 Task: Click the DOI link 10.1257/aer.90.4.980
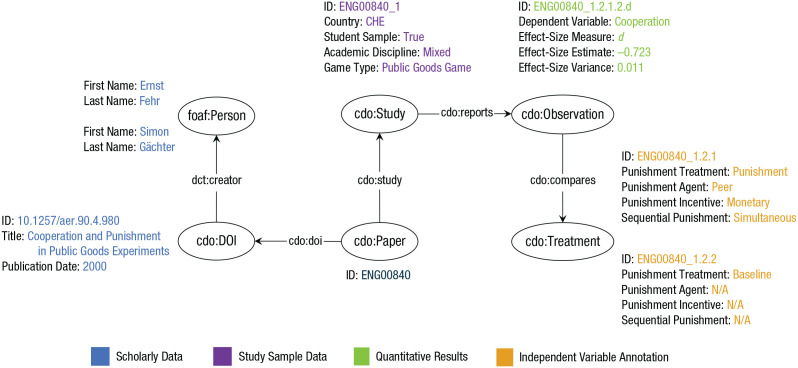(x=69, y=220)
